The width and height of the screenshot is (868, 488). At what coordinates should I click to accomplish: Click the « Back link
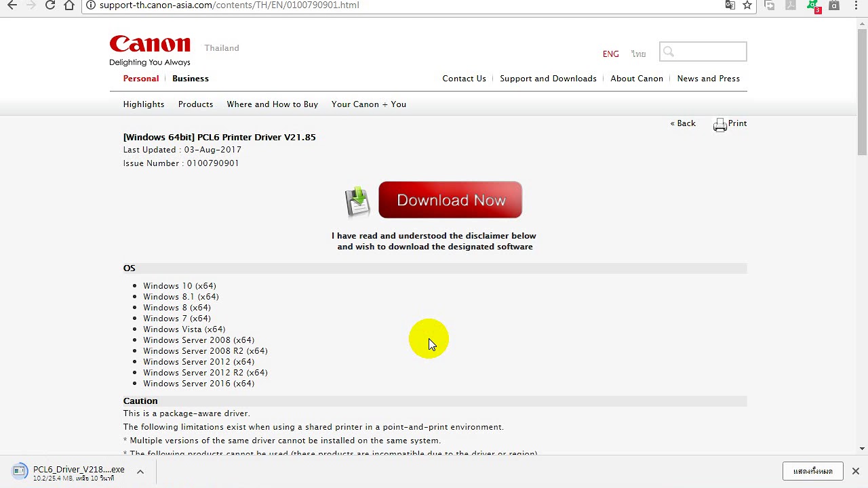pos(683,123)
